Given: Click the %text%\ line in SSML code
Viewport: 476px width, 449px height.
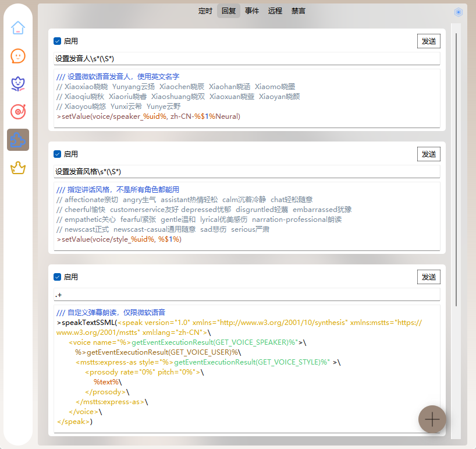Looking at the screenshot, I should (x=108, y=382).
